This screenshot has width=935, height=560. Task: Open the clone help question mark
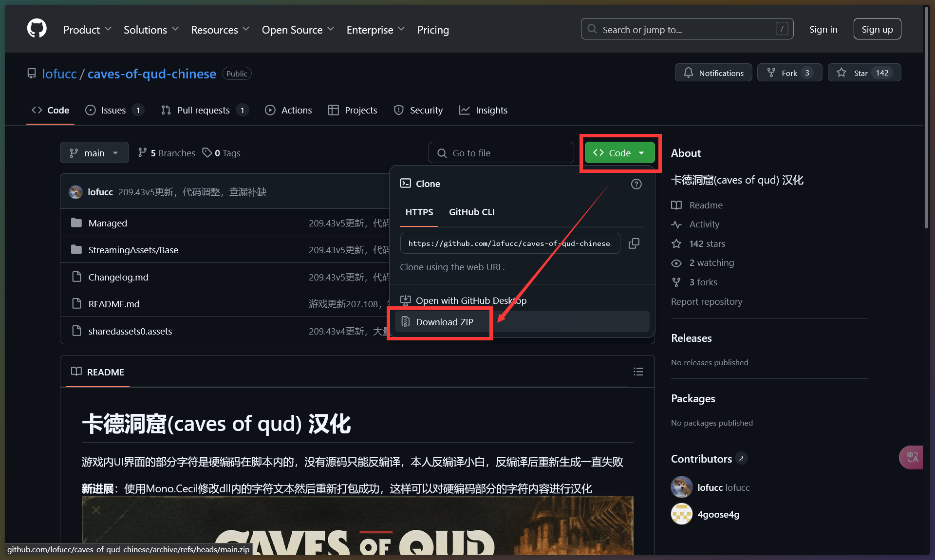click(636, 184)
